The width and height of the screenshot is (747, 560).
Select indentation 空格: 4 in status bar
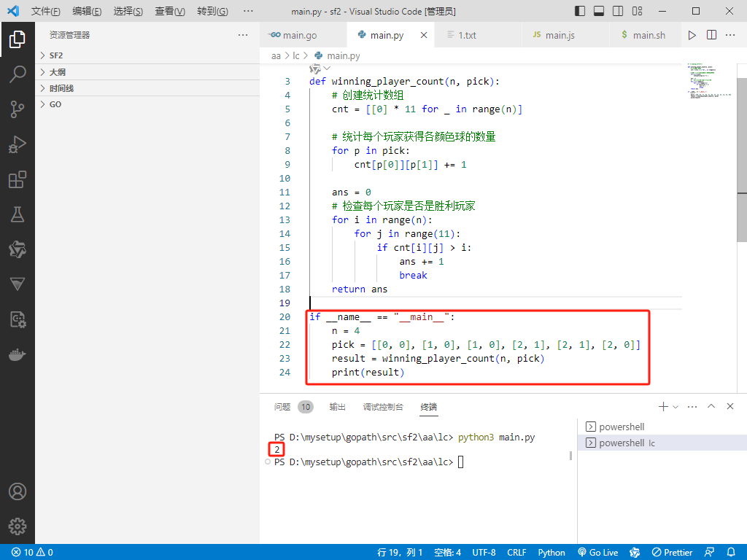click(x=447, y=553)
